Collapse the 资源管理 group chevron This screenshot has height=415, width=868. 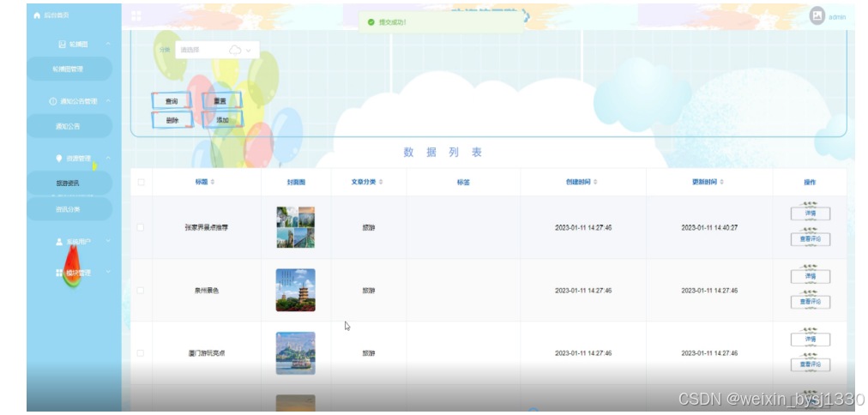coord(108,159)
